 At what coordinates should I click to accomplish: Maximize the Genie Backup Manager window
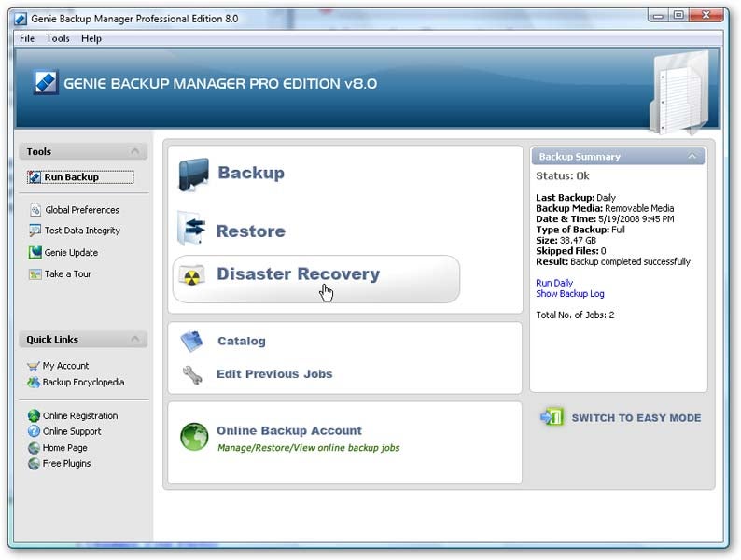[x=678, y=16]
